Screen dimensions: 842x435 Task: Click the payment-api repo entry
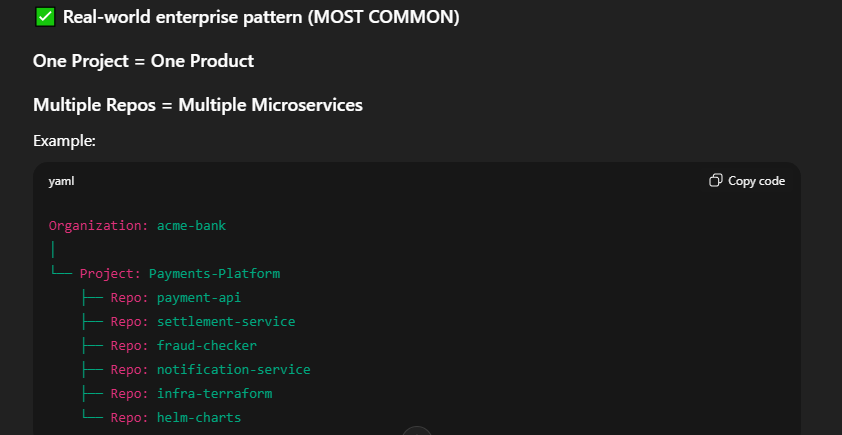tap(199, 297)
